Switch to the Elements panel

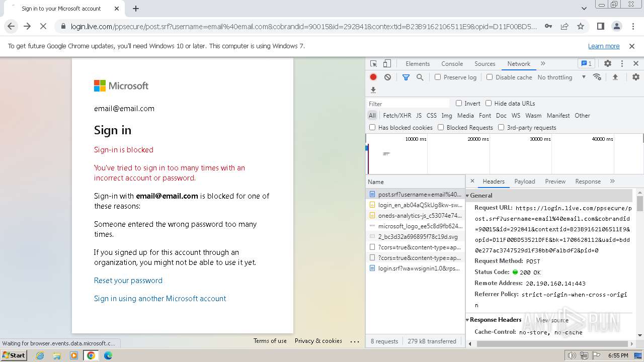(x=418, y=64)
